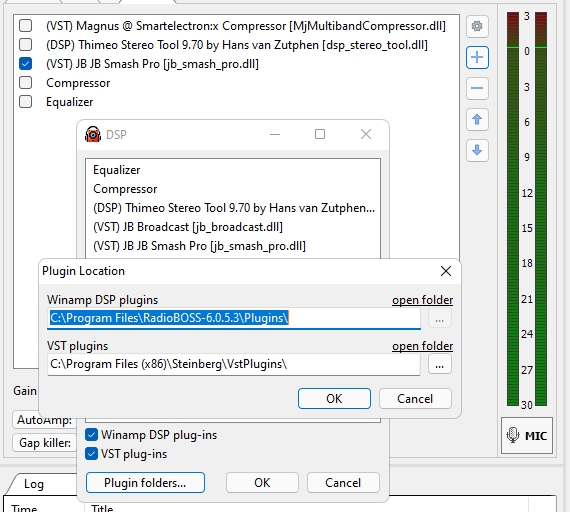The height and width of the screenshot is (512, 570).
Task: Browse for VST plugins folder
Action: [439, 364]
